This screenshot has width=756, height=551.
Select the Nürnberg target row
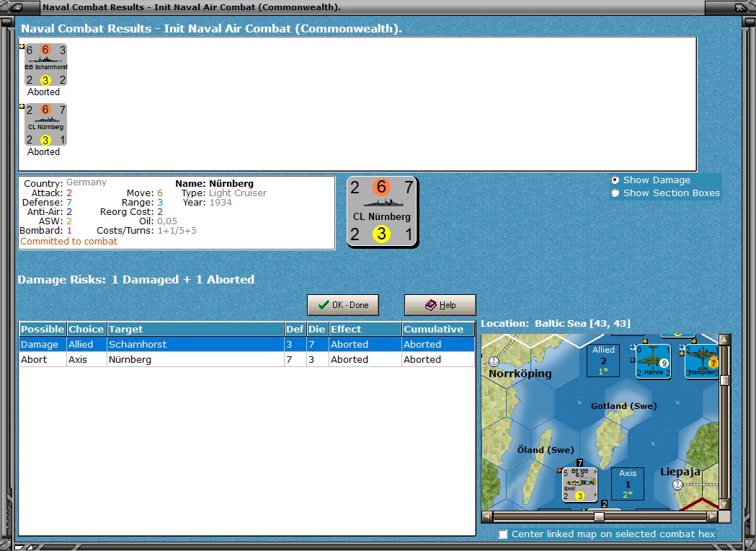[x=247, y=359]
